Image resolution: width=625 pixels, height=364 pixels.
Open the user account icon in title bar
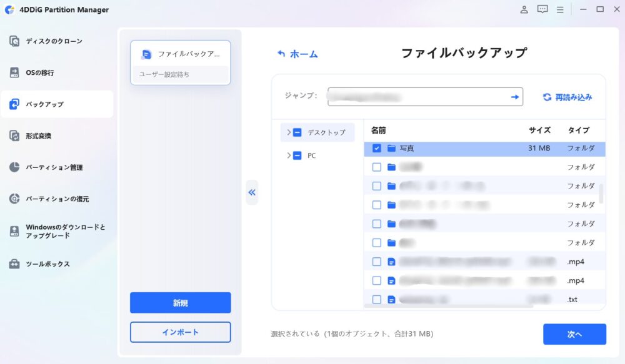524,9
